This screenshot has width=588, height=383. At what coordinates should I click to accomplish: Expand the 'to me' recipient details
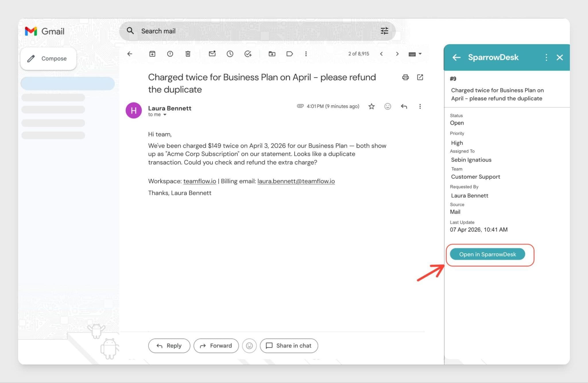[165, 115]
